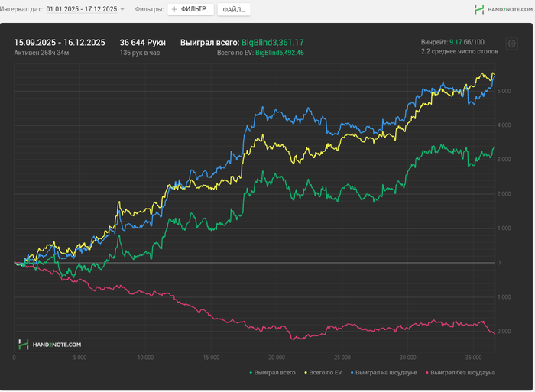Click the 'Активен 268ч 34м' text
This screenshot has height=392, width=535.
pos(41,53)
